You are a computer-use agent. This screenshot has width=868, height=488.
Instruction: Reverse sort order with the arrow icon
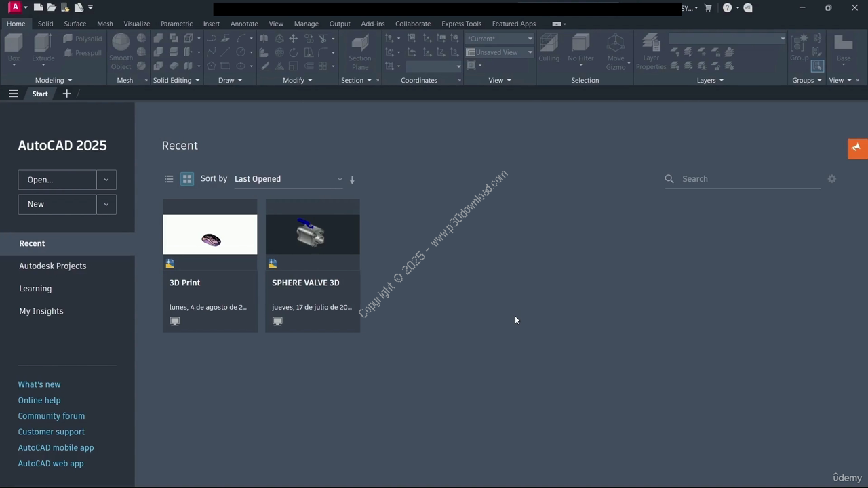point(352,180)
